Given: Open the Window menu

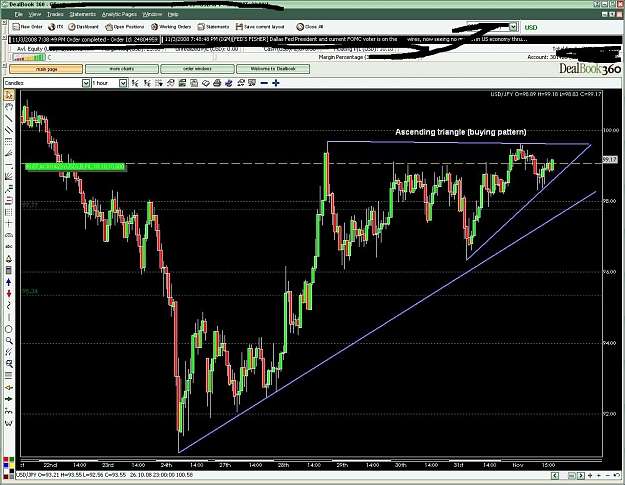Looking at the screenshot, I should [x=152, y=14].
